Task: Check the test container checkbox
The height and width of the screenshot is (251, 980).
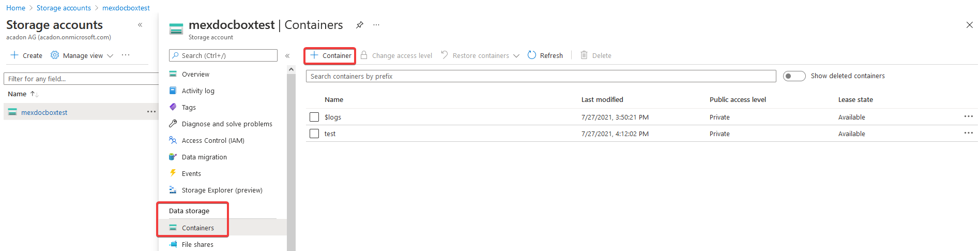Action: click(314, 134)
